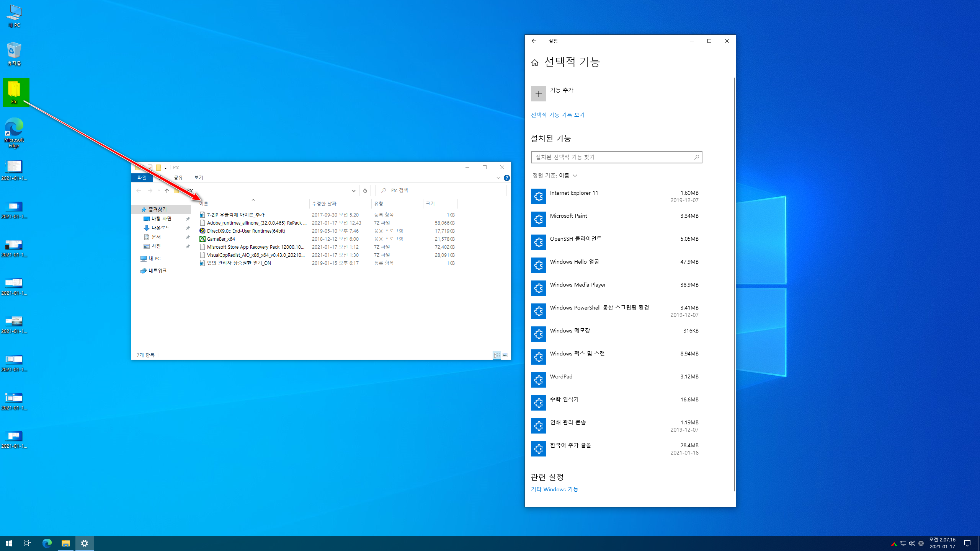This screenshot has height=551, width=980.
Task: Open the 선택적 기능 기록 보기 link
Action: (557, 115)
